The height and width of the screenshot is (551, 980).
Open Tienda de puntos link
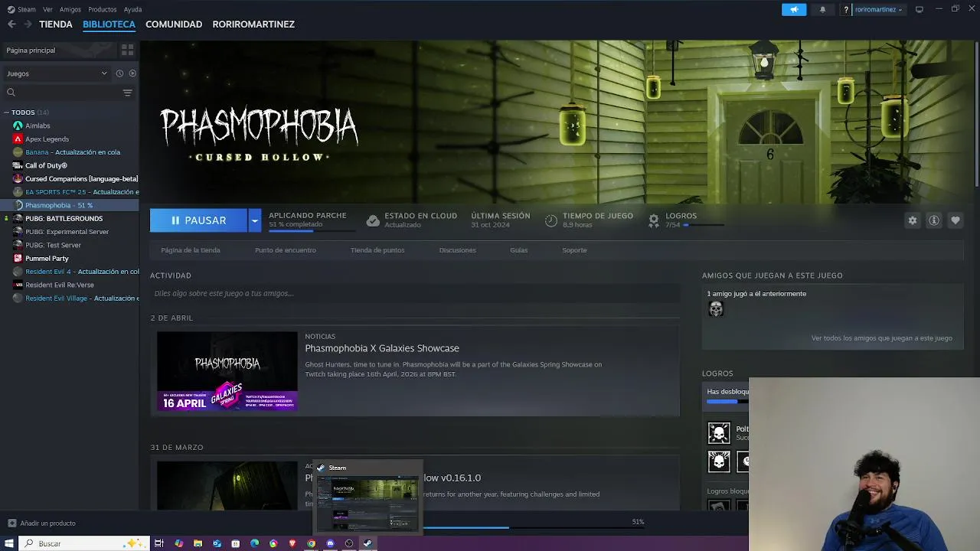pos(377,250)
